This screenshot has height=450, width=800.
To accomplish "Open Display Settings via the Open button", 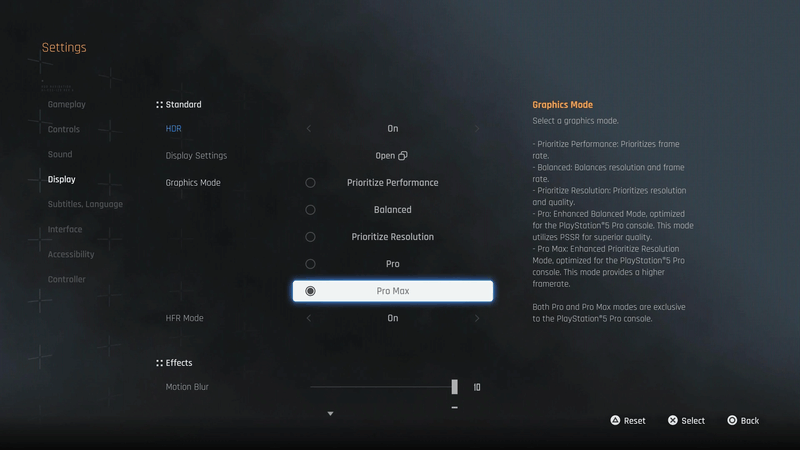I will (391, 156).
